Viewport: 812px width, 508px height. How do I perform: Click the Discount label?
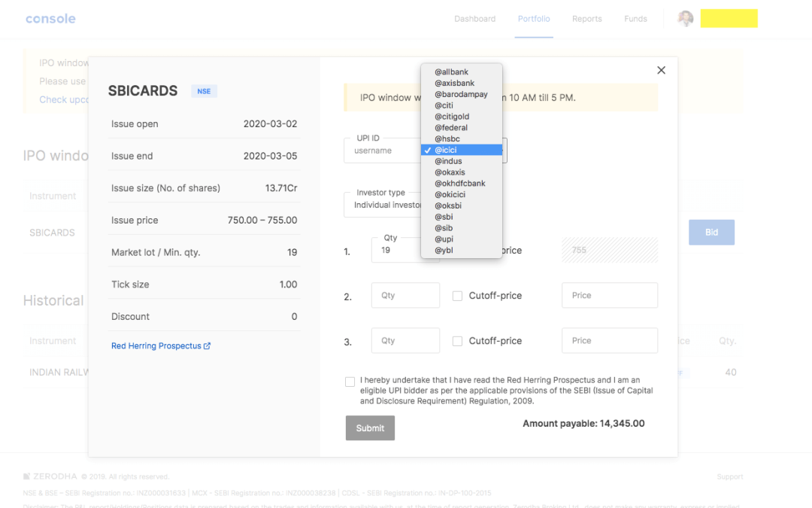(130, 317)
